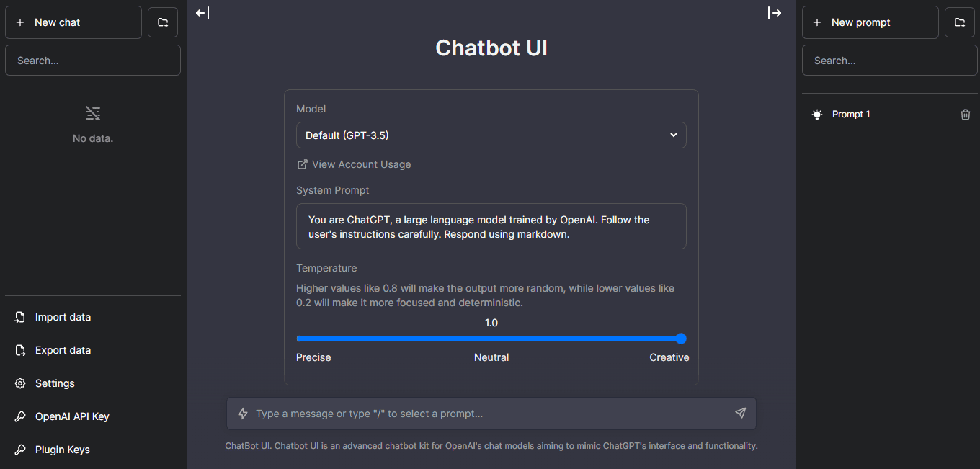The image size is (980, 469).
Task: Click the message input field
Action: [x=491, y=413]
